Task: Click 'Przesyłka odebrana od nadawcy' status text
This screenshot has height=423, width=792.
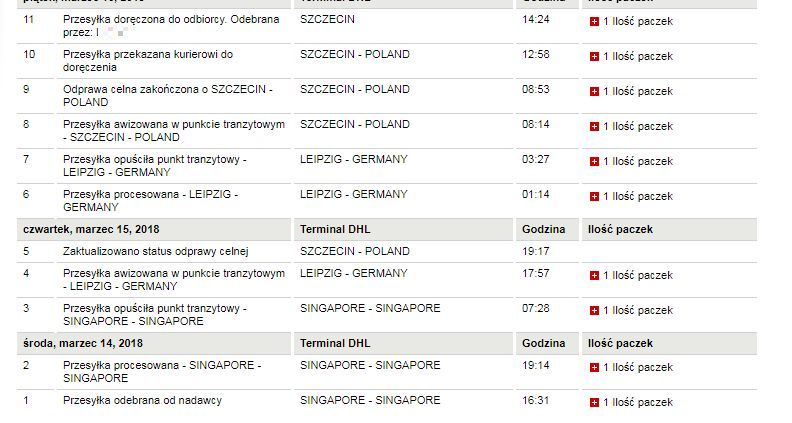Action: pyautogui.click(x=142, y=401)
